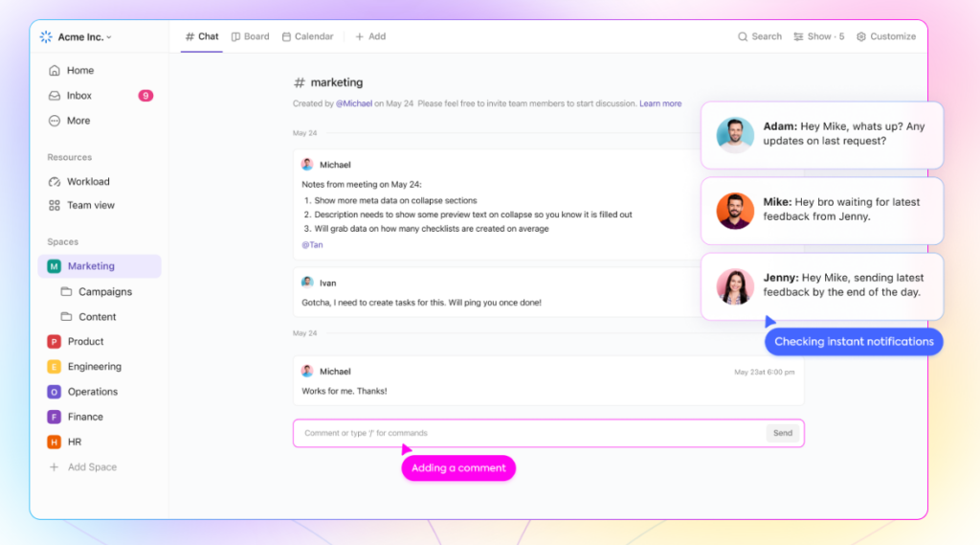Open the Product space label

pos(85,342)
